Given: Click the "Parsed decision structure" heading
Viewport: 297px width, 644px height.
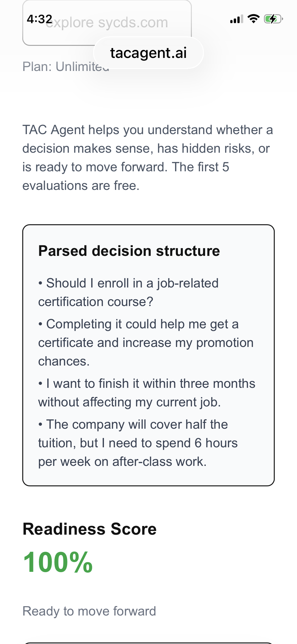Looking at the screenshot, I should [x=129, y=251].
